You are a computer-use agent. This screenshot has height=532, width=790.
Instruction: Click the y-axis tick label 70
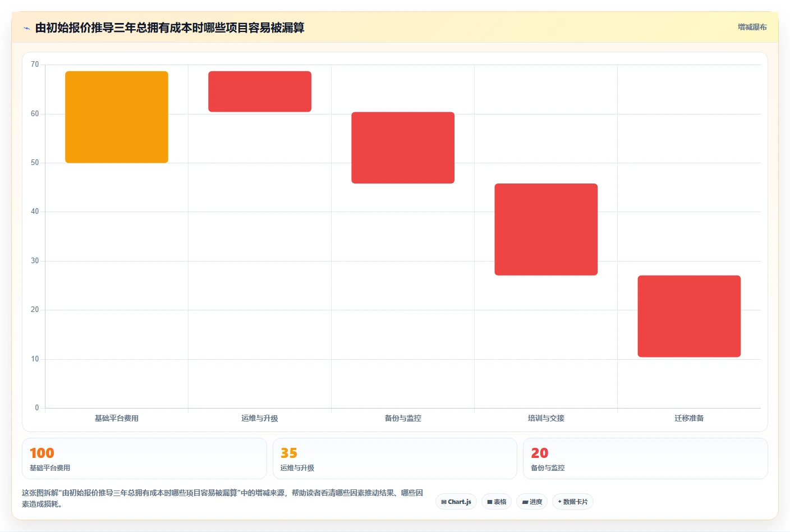tap(35, 65)
